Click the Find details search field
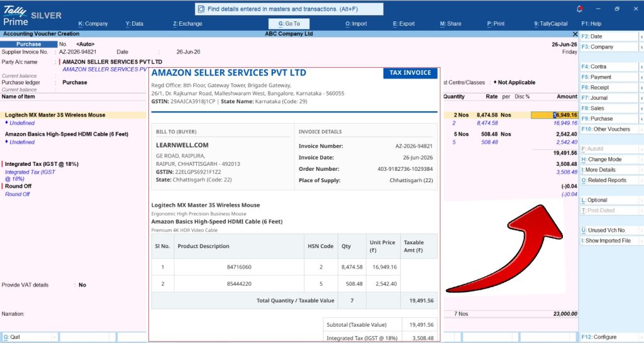 [289, 9]
